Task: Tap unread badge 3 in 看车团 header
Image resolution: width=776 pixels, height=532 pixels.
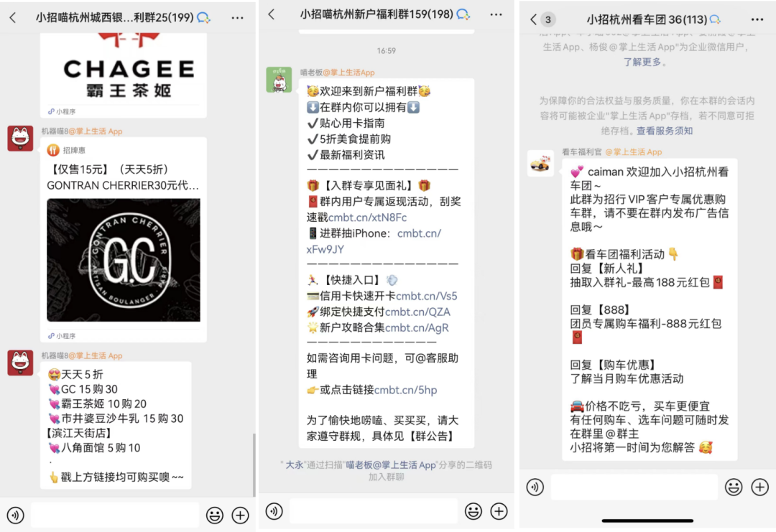Action: [548, 20]
